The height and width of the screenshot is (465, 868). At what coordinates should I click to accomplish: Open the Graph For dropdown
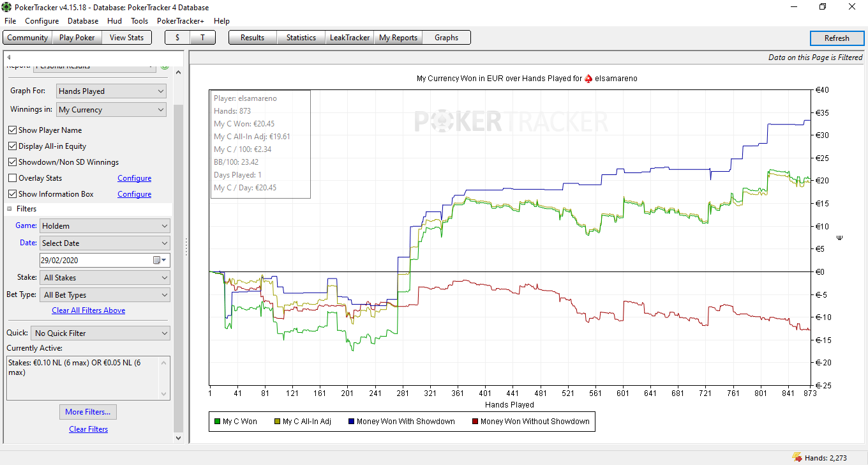pyautogui.click(x=111, y=91)
